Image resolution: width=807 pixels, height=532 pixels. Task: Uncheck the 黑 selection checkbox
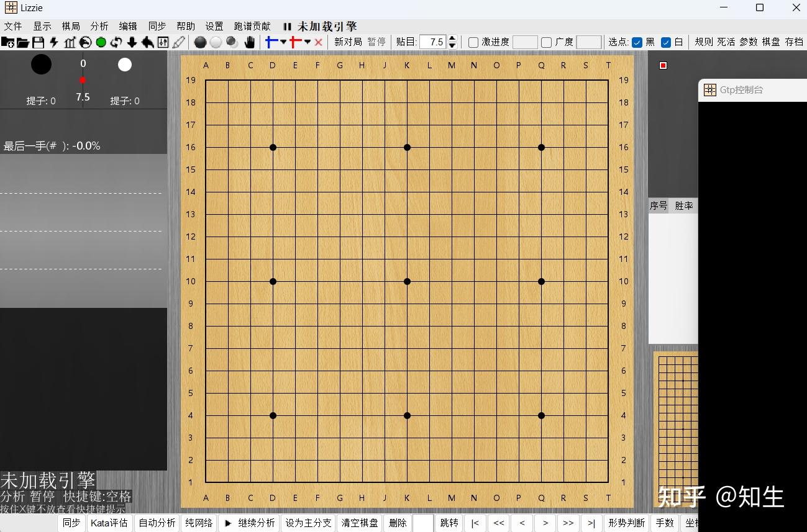coord(637,42)
